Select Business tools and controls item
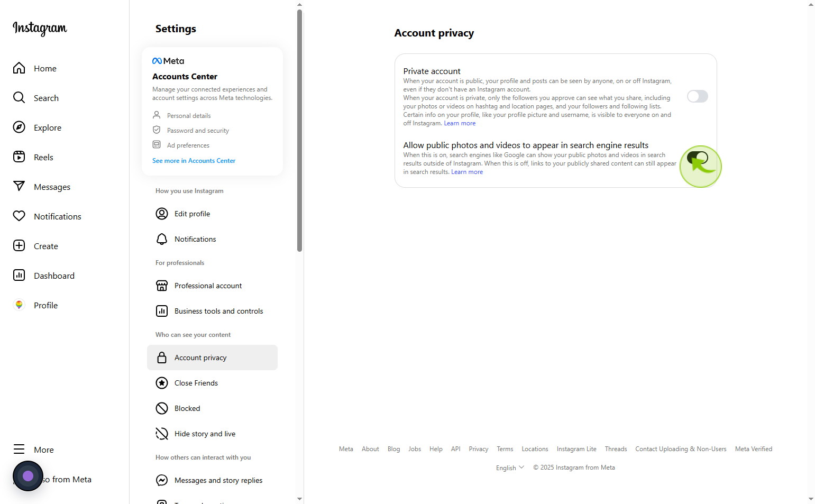The width and height of the screenshot is (815, 504). click(x=212, y=311)
